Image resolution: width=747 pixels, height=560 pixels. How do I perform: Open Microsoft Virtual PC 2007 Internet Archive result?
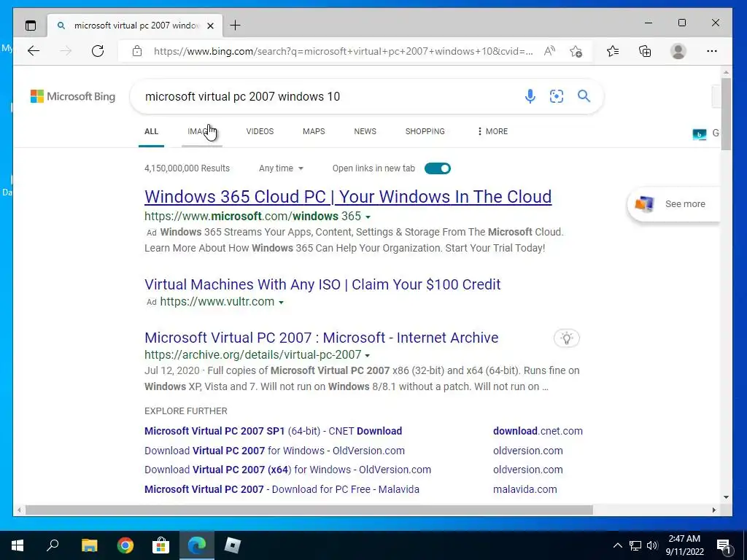click(321, 338)
